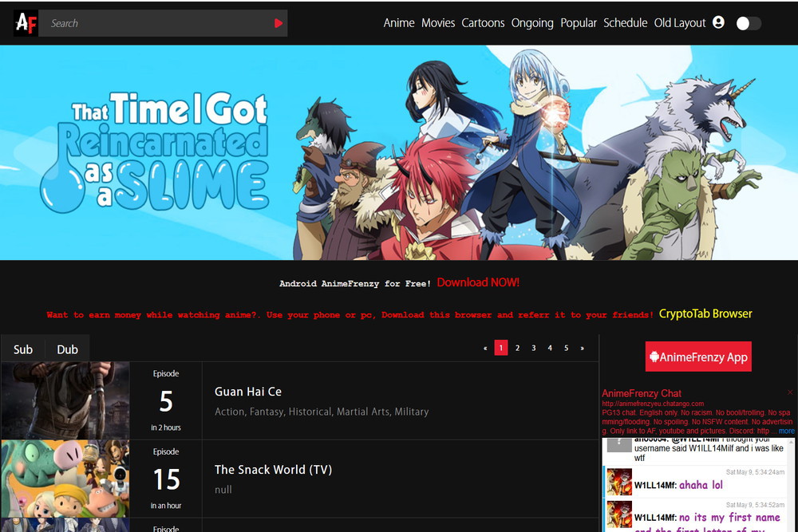Switch to the Dub tab
The height and width of the screenshot is (532, 798).
coord(67,349)
